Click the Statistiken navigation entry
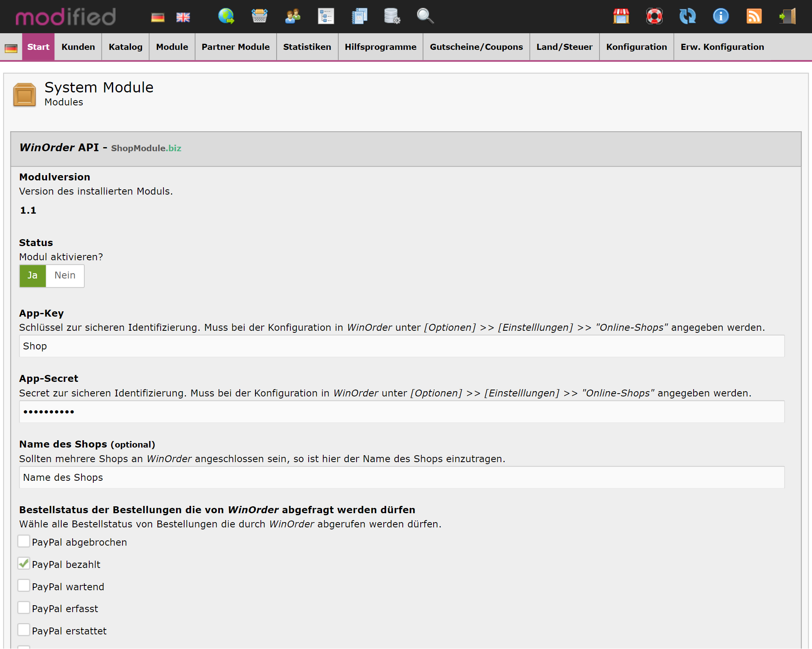The width and height of the screenshot is (812, 649). tap(307, 47)
